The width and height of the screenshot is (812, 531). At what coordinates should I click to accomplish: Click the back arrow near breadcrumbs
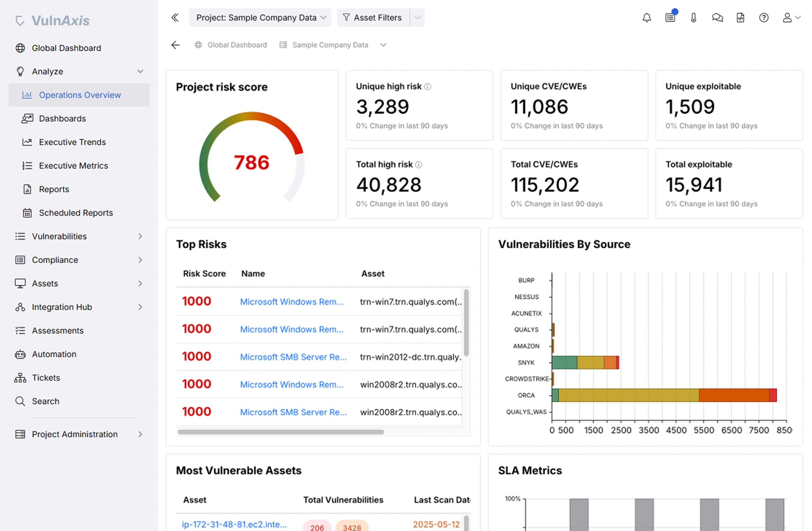tap(175, 45)
